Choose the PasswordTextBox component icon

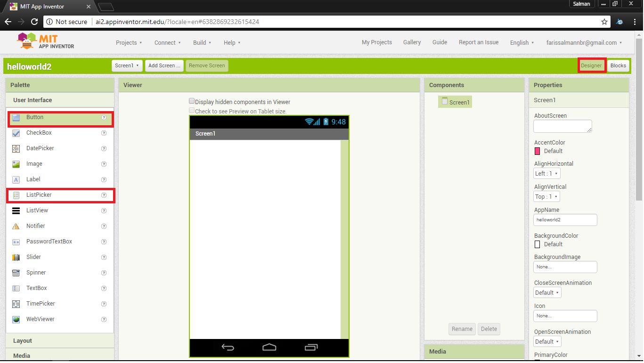click(16, 242)
